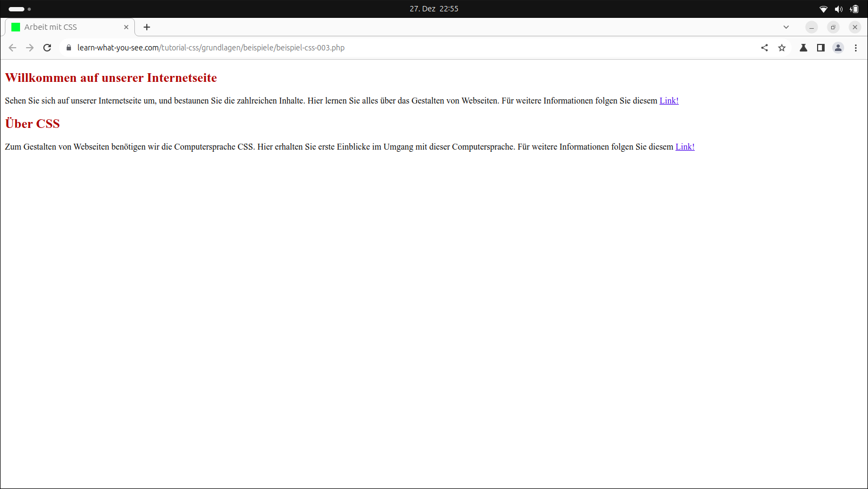The image size is (868, 489).
Task: Bookmark this page with the star
Action: [782, 48]
